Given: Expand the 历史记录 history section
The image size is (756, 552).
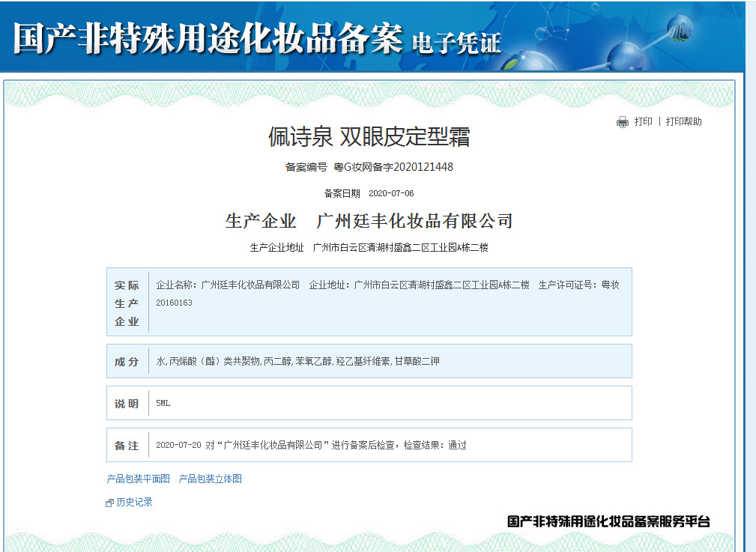Looking at the screenshot, I should 134,503.
